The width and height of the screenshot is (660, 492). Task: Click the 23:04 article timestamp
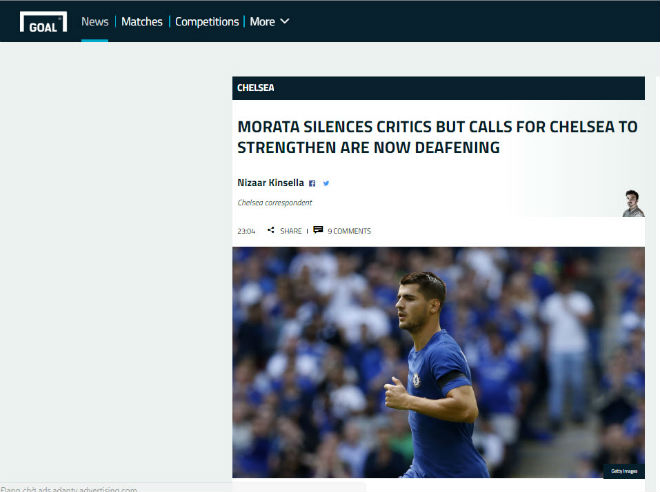[x=246, y=231]
